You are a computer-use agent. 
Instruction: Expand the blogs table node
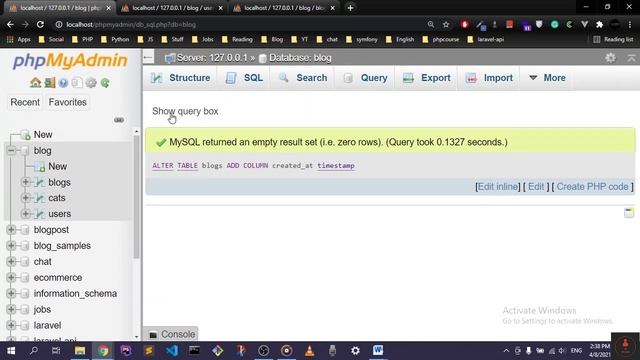(x=26, y=182)
